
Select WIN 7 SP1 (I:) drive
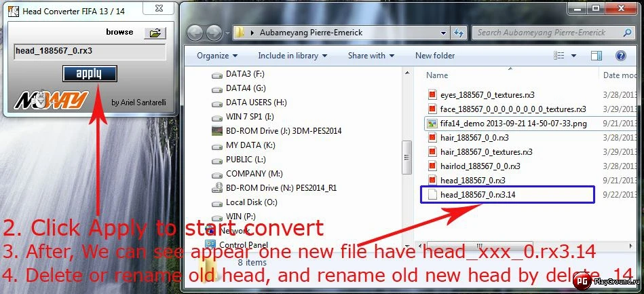coord(250,117)
